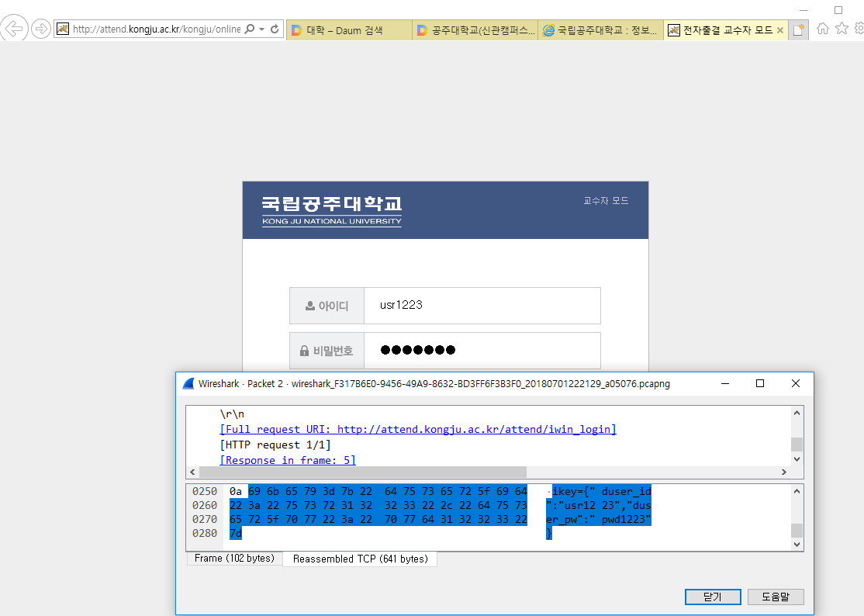Select the hex offset 0260
The image size is (864, 616).
coord(205,505)
